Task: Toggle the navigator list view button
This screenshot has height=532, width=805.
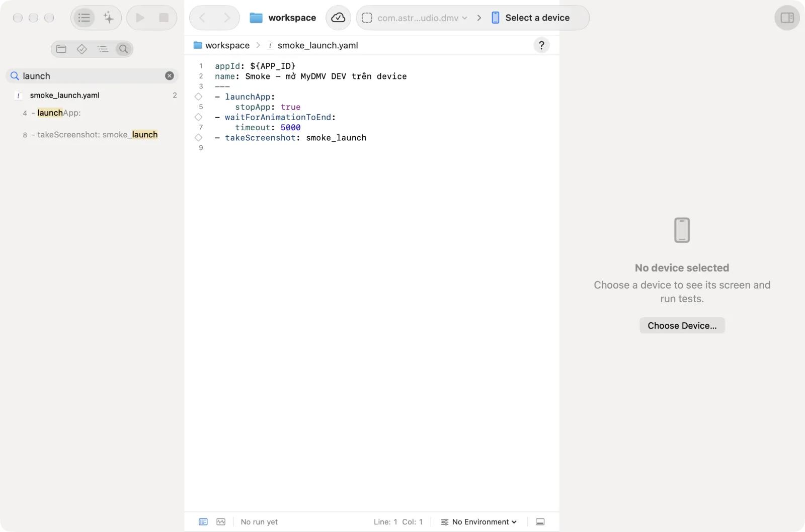Action: click(x=84, y=18)
